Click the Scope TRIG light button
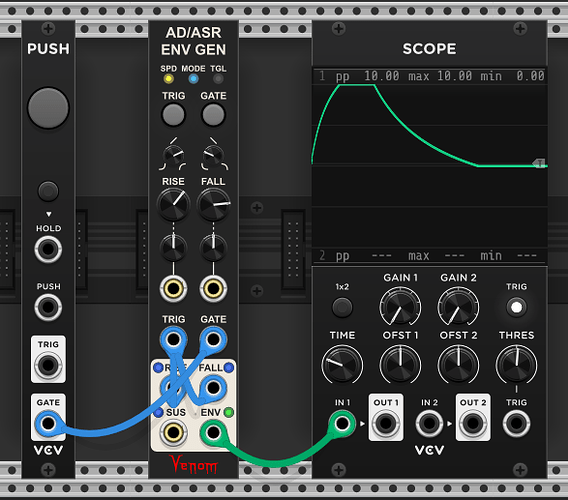This screenshot has height=500, width=568. pos(516,307)
